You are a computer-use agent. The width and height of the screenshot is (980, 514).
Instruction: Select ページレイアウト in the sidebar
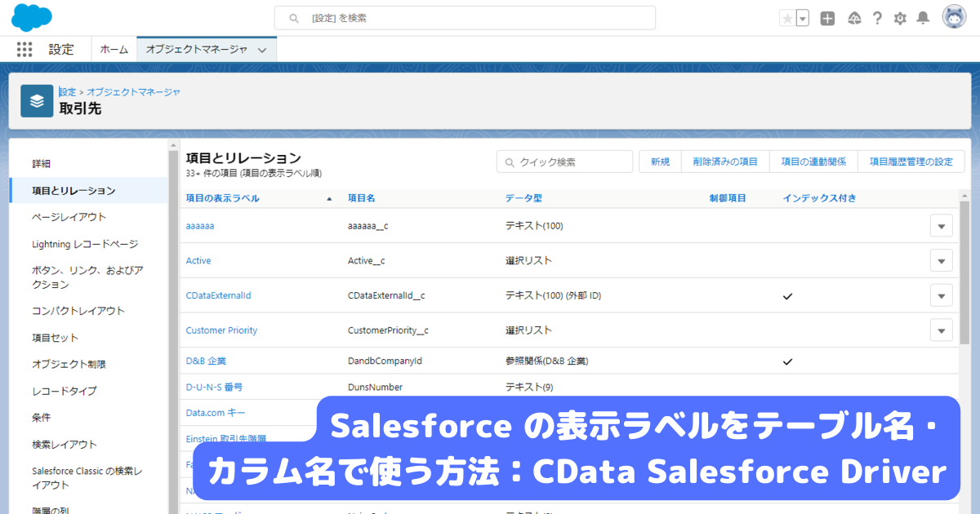69,217
